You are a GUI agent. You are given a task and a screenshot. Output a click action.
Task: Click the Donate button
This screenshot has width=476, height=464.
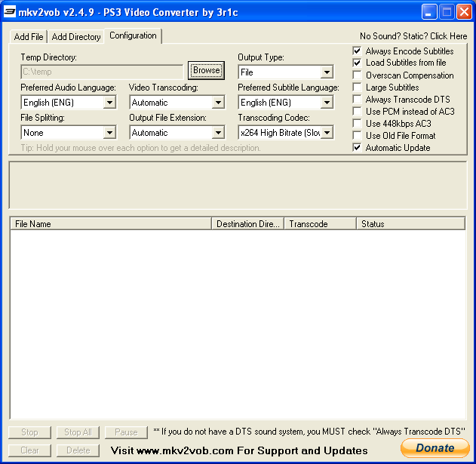coord(435,447)
